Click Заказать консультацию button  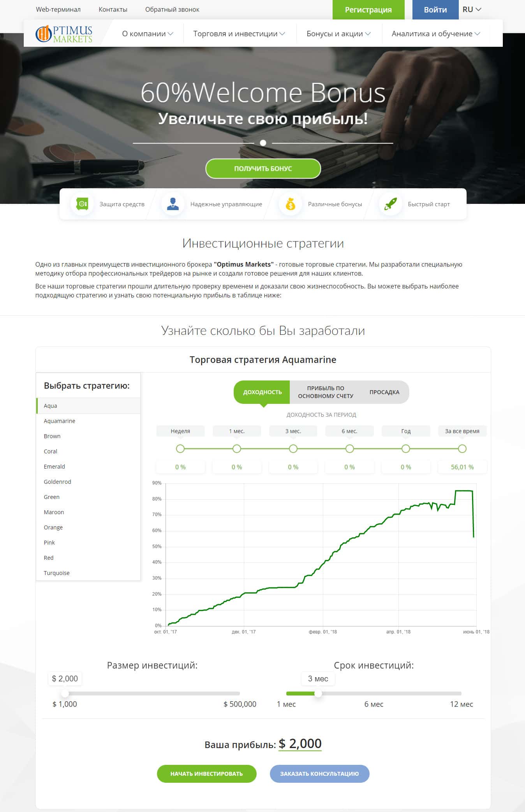tap(319, 774)
